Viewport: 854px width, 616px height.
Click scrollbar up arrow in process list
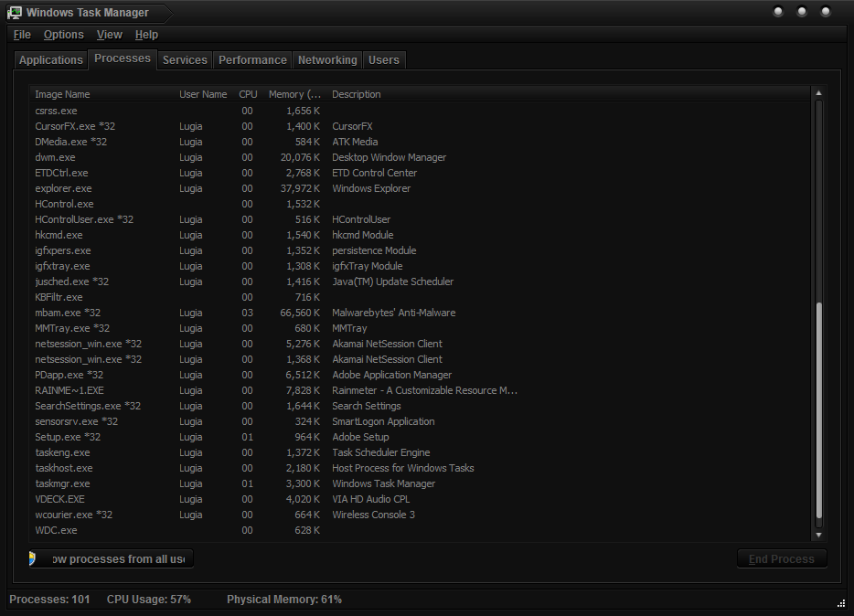(x=818, y=93)
